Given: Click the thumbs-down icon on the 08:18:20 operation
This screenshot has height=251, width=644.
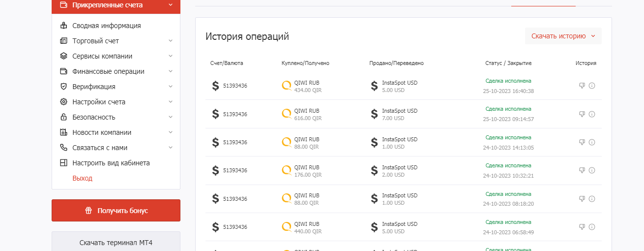Looking at the screenshot, I should [582, 199].
